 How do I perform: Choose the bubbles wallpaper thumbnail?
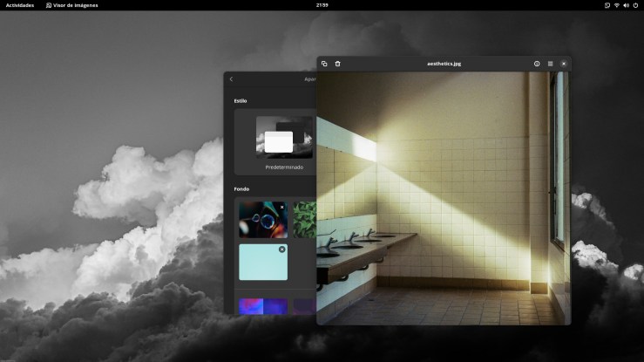(x=263, y=220)
